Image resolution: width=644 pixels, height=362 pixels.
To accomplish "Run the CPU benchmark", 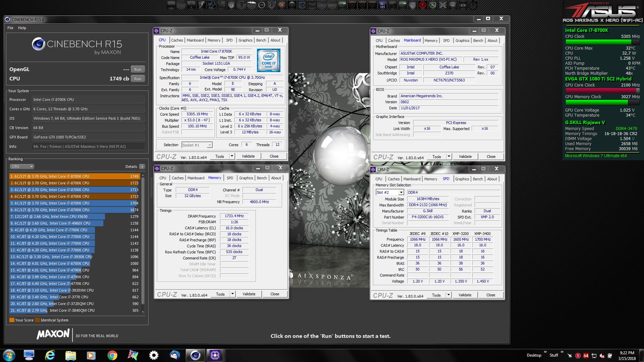I will [138, 78].
